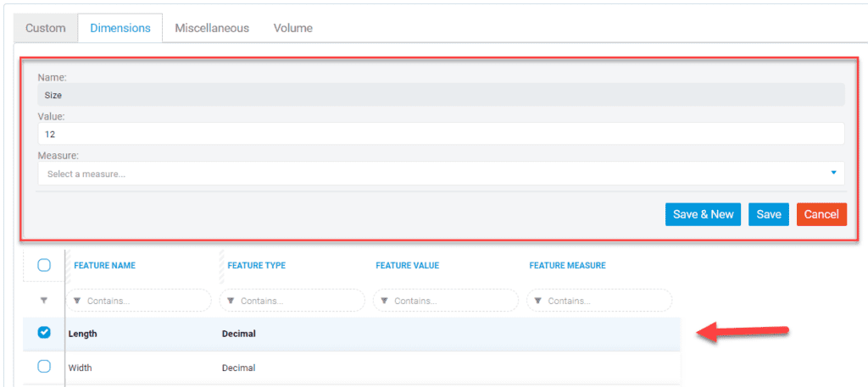Cancel the feature edit form

point(821,214)
